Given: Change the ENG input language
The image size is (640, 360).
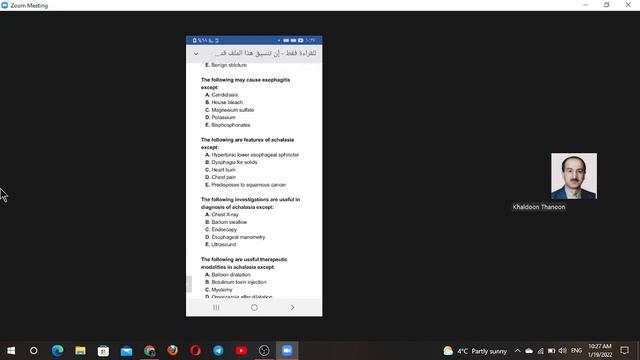Looking at the screenshot, I should tap(576, 351).
